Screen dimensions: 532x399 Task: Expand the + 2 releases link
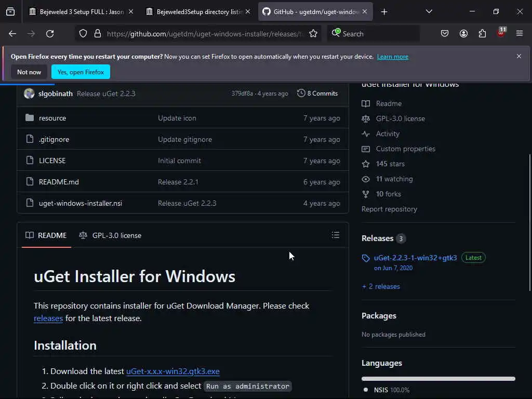[381, 286]
